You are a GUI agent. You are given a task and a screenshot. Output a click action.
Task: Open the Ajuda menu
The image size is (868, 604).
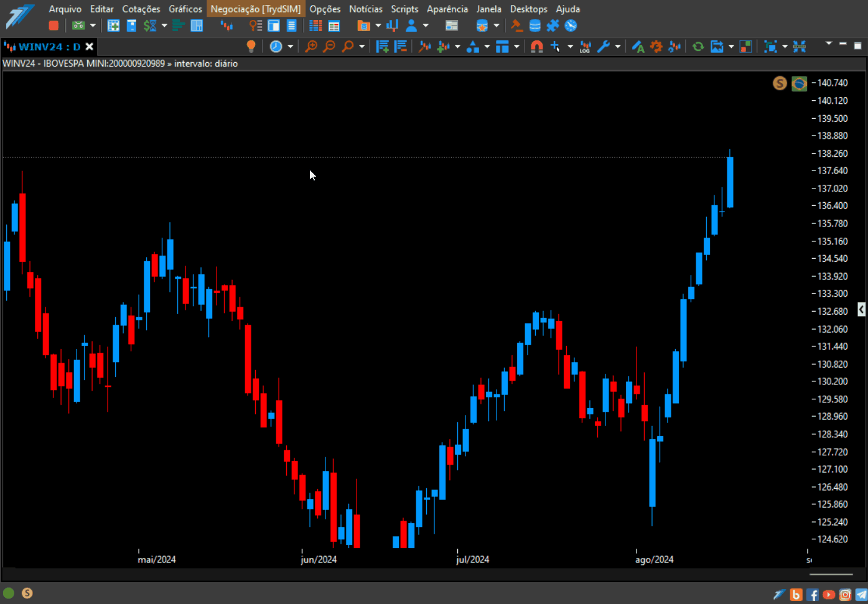click(568, 9)
